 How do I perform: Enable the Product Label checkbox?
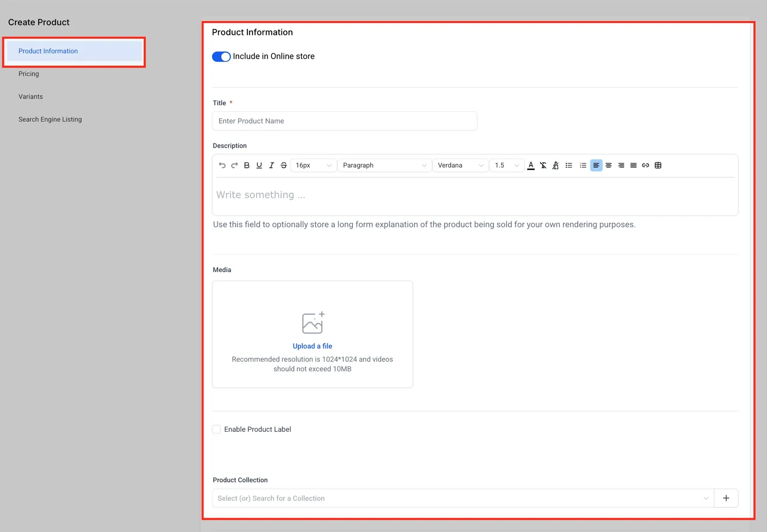coord(217,429)
